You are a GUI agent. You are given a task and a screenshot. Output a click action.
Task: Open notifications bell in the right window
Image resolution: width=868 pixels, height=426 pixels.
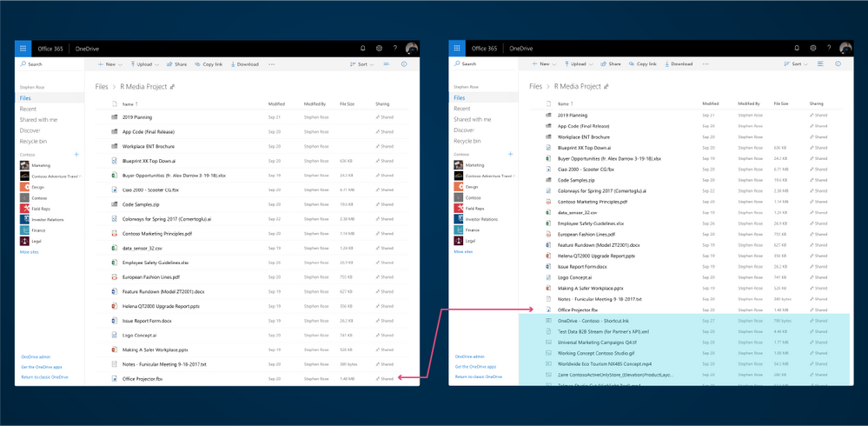tap(797, 48)
